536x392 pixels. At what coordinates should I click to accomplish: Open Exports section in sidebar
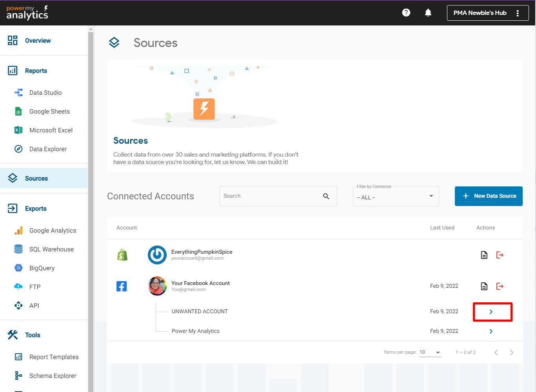(x=36, y=208)
